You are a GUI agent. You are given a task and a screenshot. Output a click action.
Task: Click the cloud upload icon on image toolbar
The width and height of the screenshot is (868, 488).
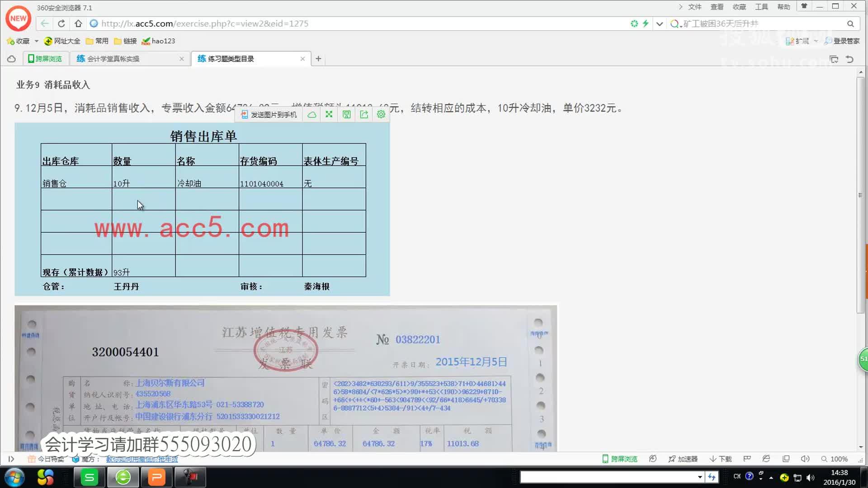[311, 114]
